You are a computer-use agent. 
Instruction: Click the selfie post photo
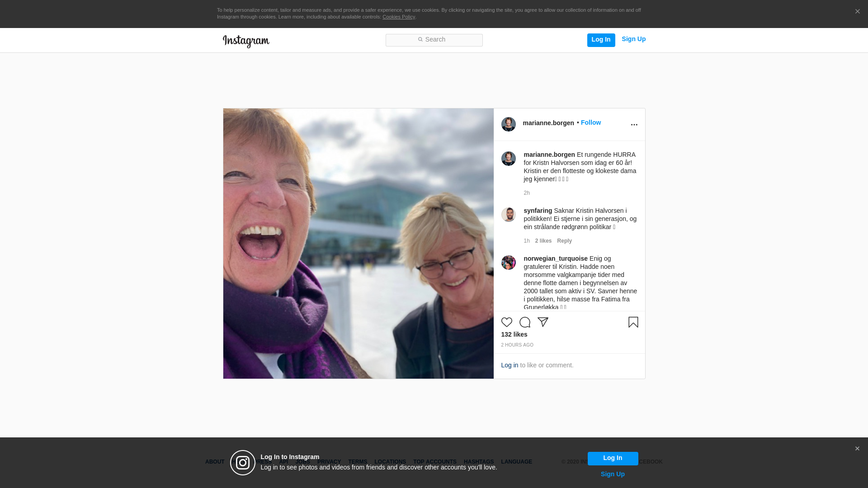(x=359, y=244)
